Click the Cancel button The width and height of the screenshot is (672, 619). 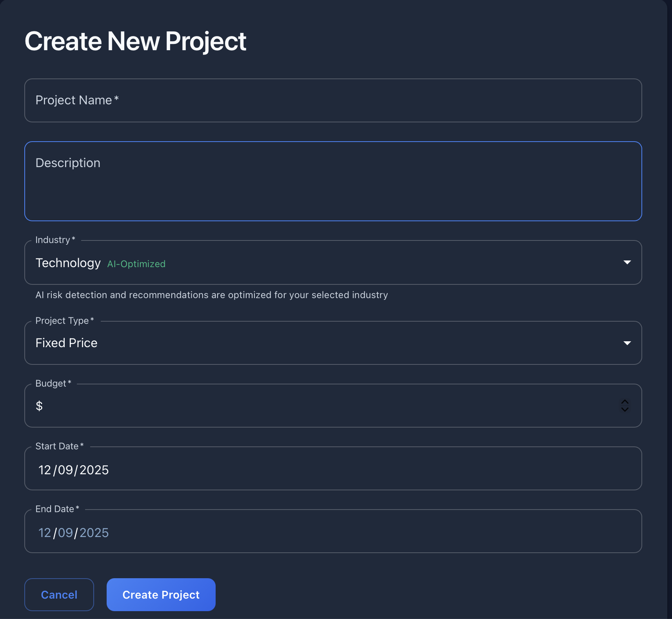pyautogui.click(x=59, y=594)
